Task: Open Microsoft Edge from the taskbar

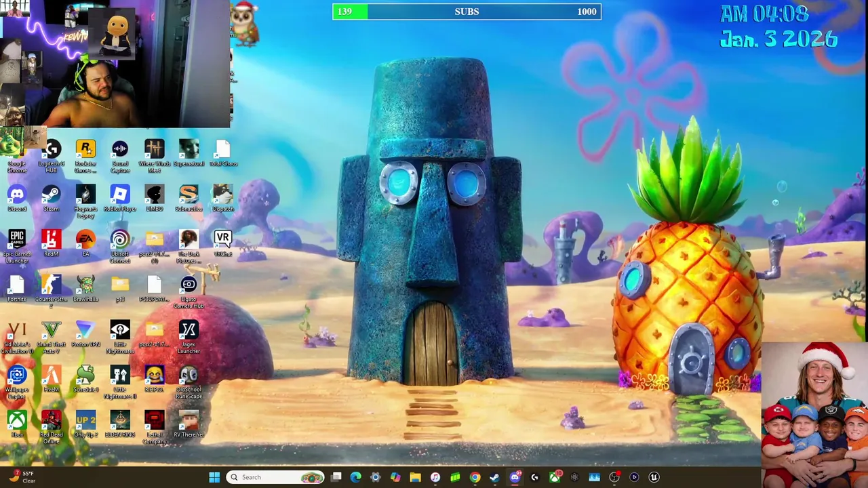Action: tap(356, 477)
